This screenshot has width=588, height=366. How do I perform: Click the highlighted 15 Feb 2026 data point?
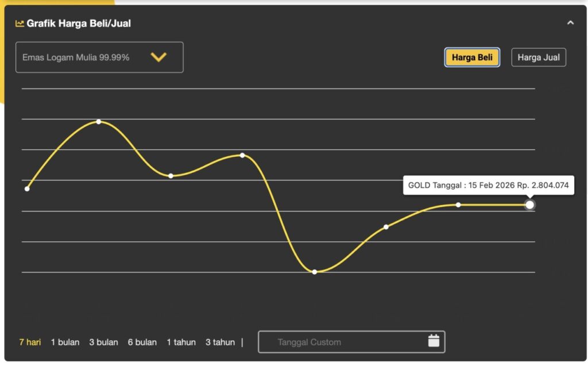[x=529, y=205]
